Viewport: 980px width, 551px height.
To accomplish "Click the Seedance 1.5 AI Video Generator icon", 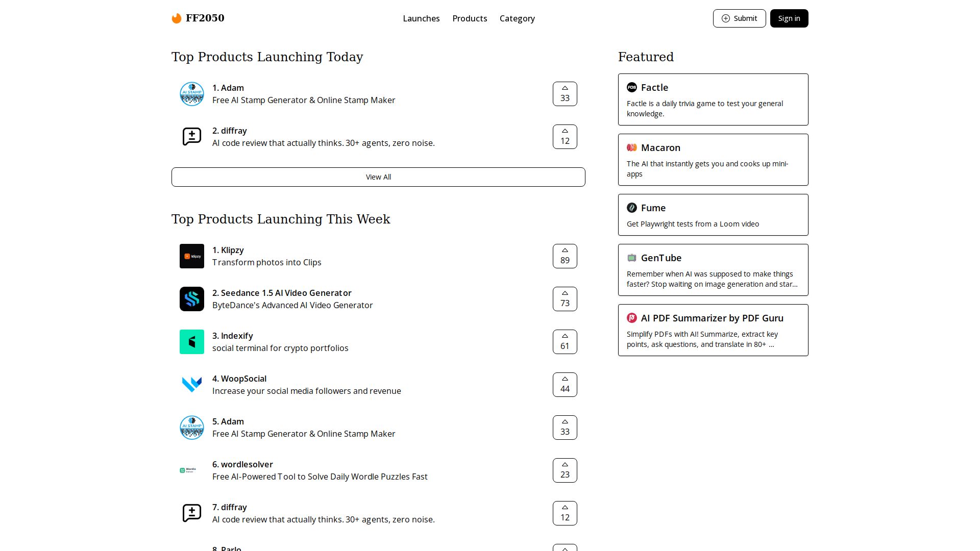I will point(192,299).
